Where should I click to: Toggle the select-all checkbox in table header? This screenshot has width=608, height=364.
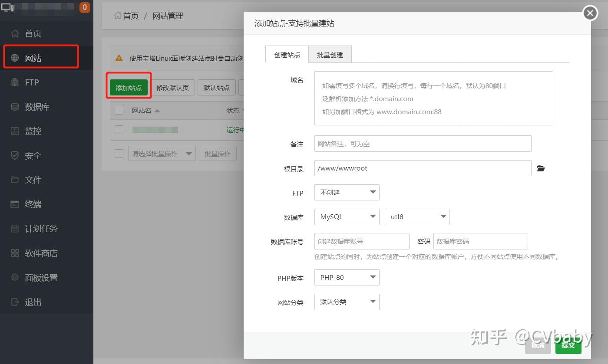[x=119, y=110]
